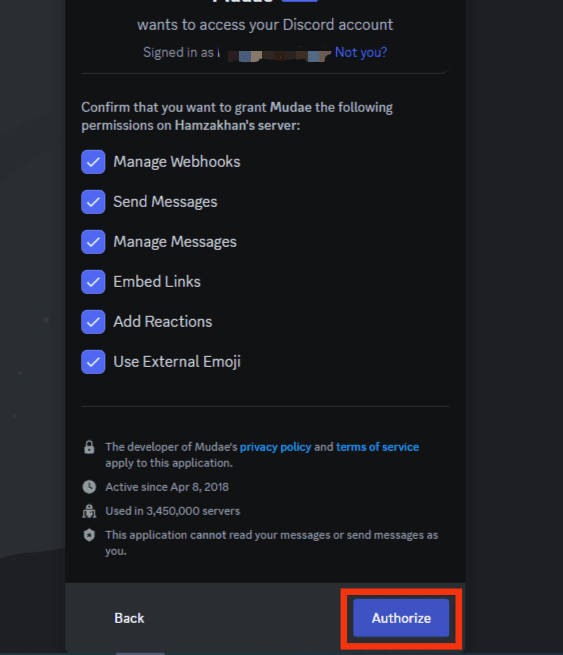The height and width of the screenshot is (655, 563).
Task: Open Mudae's privacy policy link
Action: (275, 447)
